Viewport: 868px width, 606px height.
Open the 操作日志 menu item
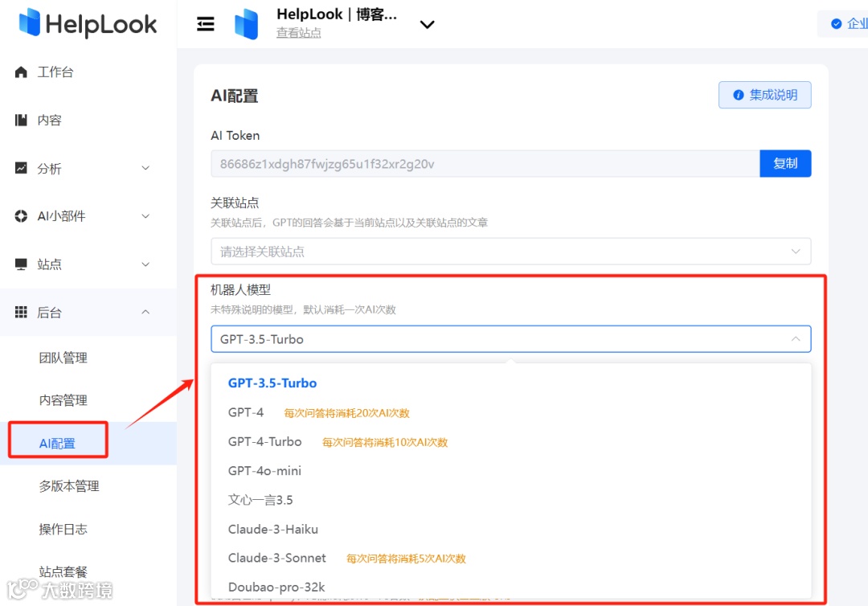click(63, 529)
